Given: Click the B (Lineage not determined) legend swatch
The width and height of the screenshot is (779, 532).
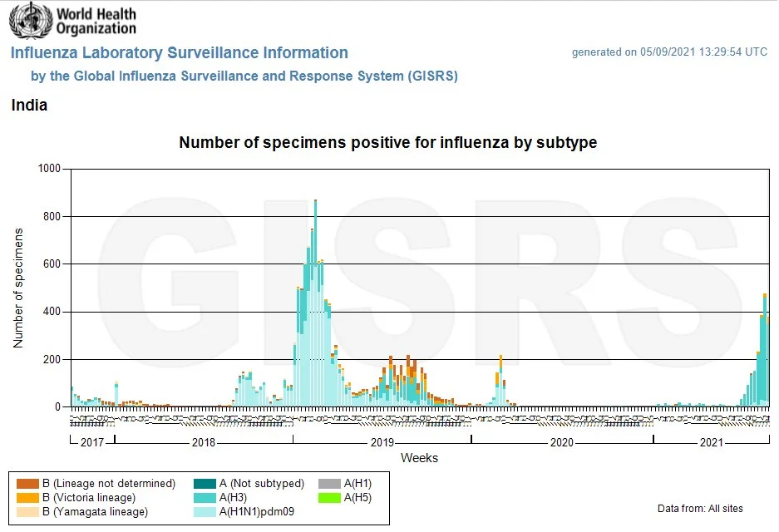Looking at the screenshot, I should [x=28, y=483].
